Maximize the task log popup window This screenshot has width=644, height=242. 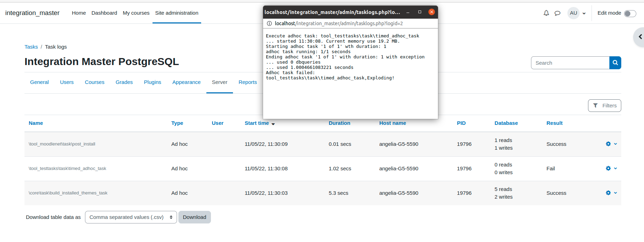point(420,12)
